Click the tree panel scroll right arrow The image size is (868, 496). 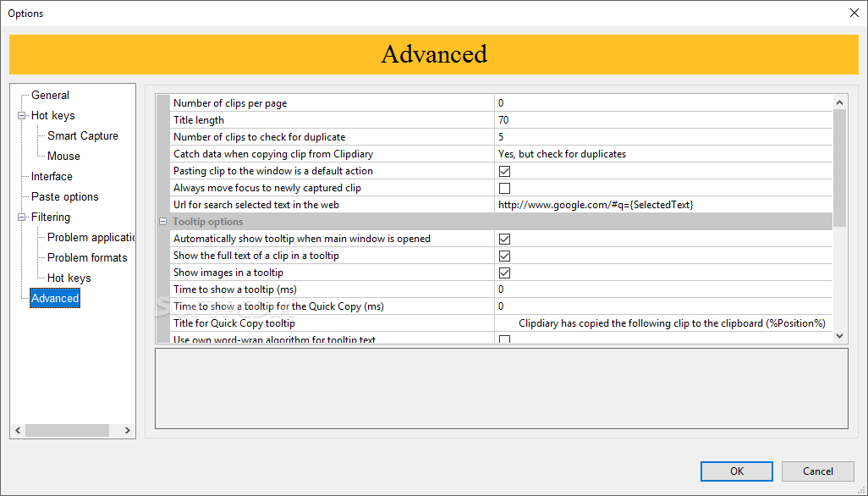[x=127, y=430]
